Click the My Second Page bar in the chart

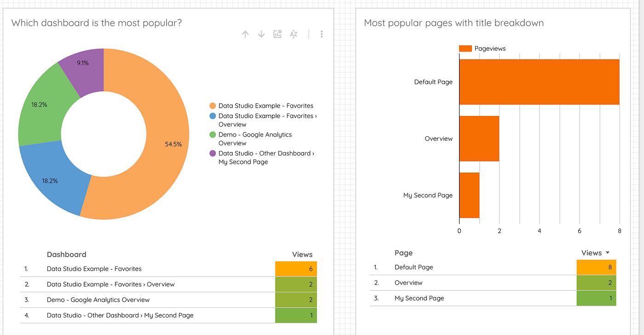coord(469,195)
